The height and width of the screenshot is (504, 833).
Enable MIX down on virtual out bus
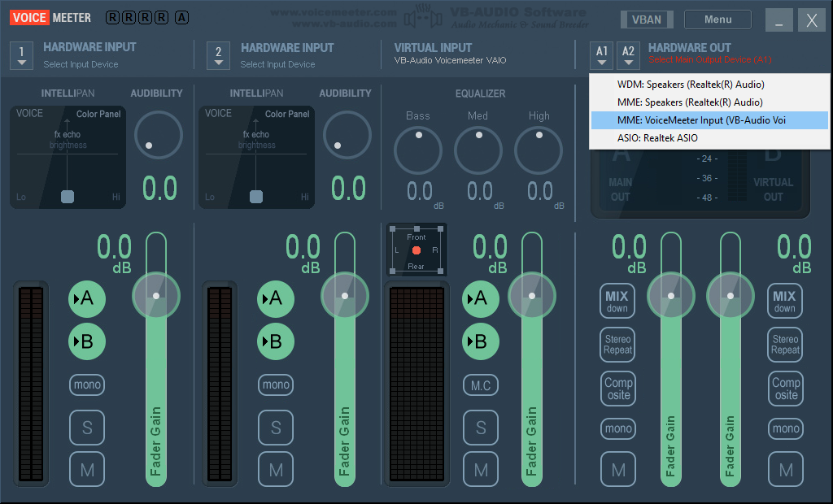point(785,301)
